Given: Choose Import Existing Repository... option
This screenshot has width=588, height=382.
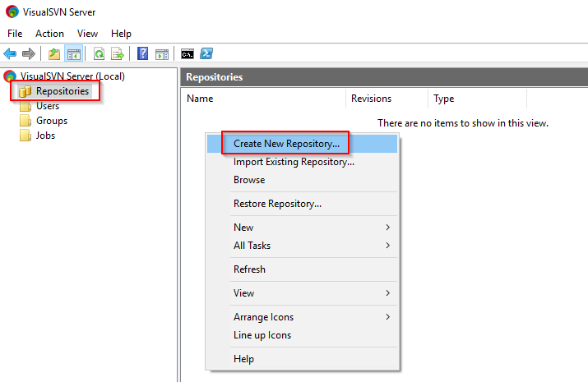Looking at the screenshot, I should (x=302, y=162).
